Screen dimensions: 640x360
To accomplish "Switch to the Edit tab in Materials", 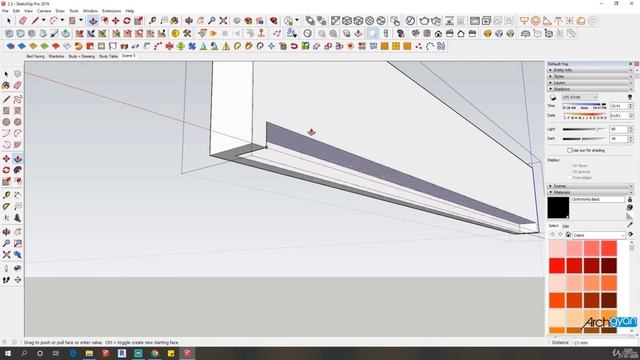I will pos(566,226).
